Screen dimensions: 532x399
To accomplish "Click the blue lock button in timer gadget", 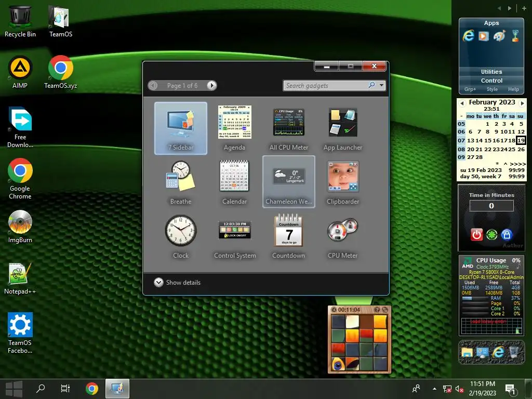I will coord(507,234).
